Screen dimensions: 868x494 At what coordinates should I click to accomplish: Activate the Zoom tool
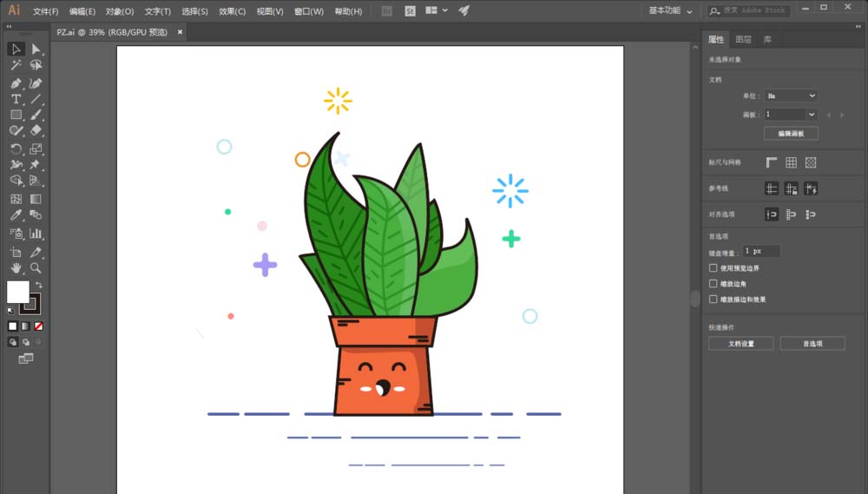(36, 268)
